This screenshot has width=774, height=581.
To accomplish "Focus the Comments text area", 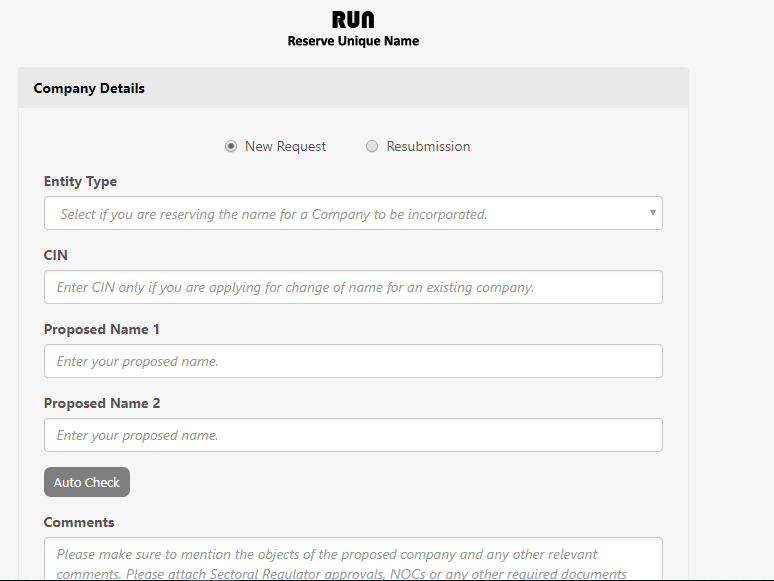I will 353,560.
